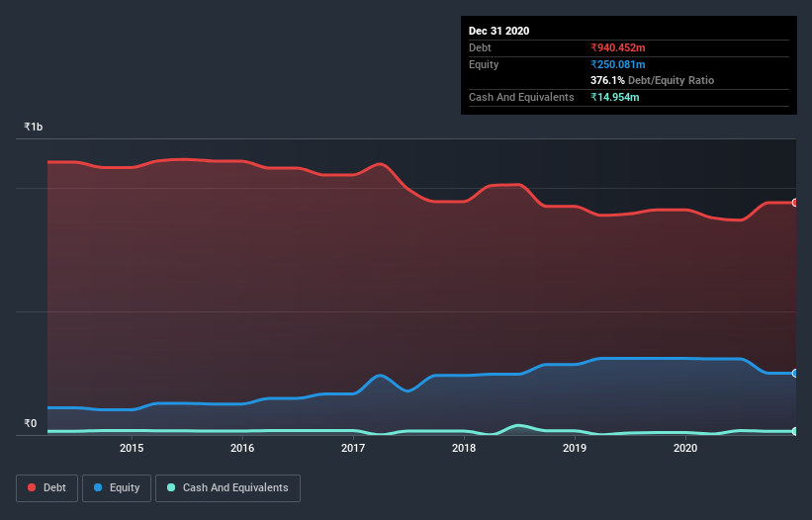Click the ₹250.081m equity value

(618, 64)
